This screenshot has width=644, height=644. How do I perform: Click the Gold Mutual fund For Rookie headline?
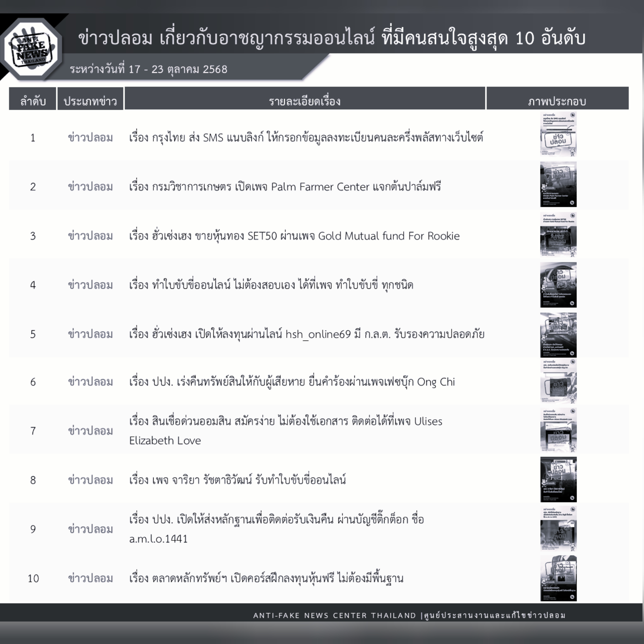pyautogui.click(x=295, y=236)
